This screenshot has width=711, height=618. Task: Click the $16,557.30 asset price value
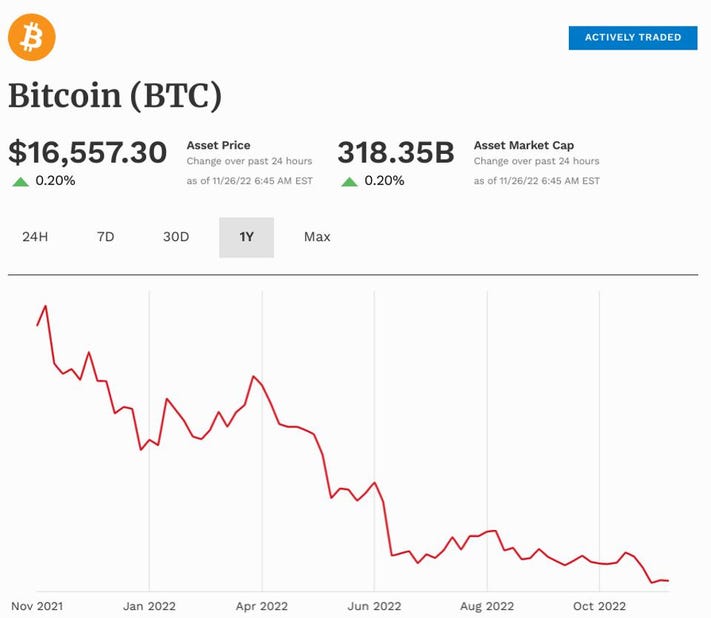pos(88,152)
